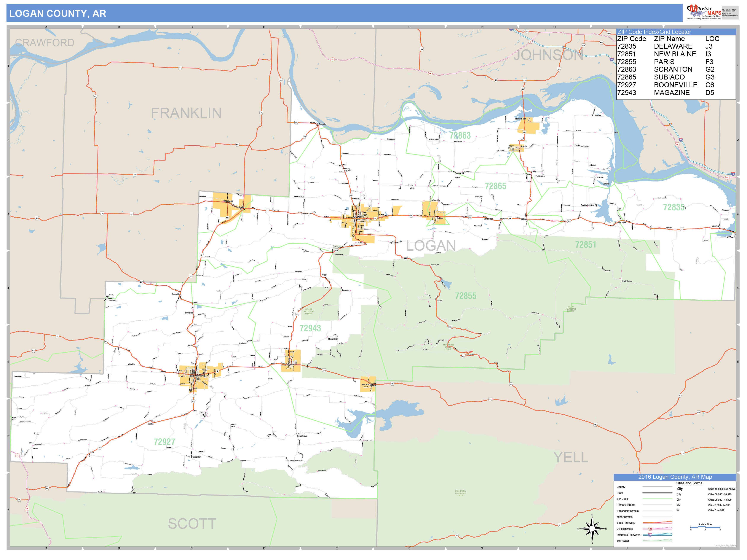Screen dimensions: 747x560
Task: Click the Cities 25,000 - 49,999 legend entry
Action: [x=720, y=500]
